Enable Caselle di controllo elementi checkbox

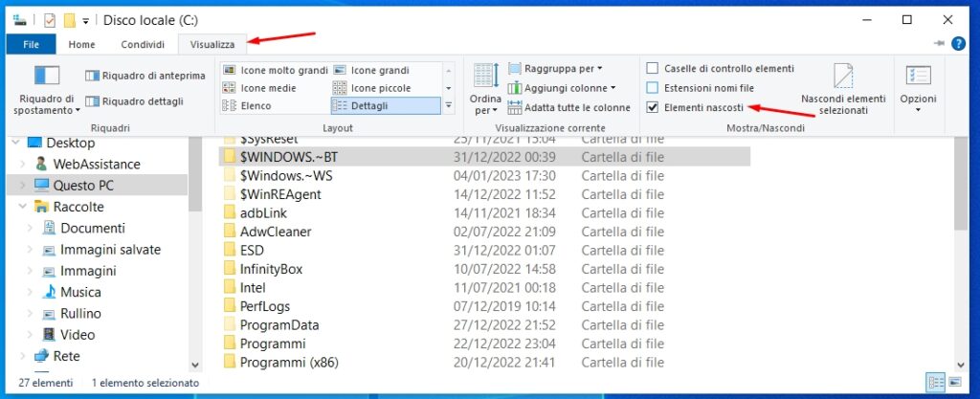click(653, 68)
